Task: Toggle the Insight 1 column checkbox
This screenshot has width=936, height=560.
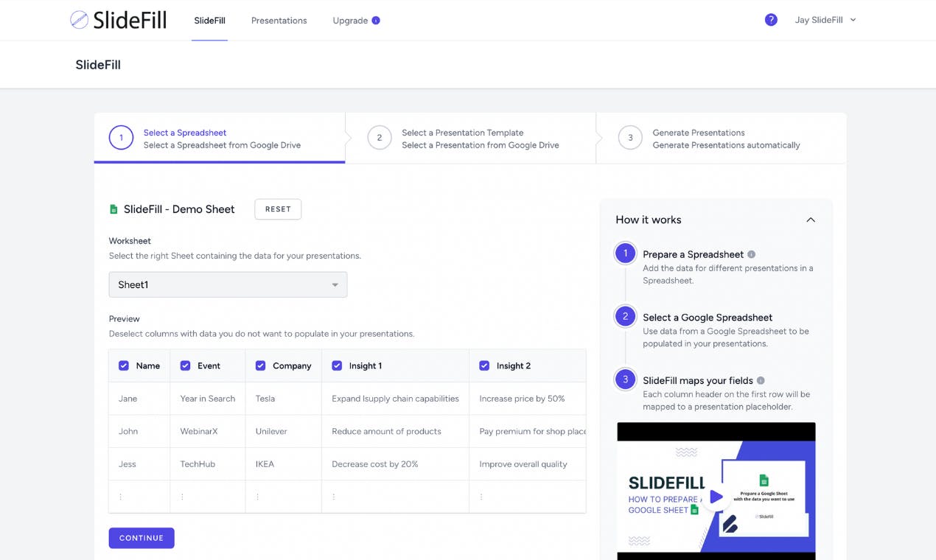Action: [x=337, y=365]
